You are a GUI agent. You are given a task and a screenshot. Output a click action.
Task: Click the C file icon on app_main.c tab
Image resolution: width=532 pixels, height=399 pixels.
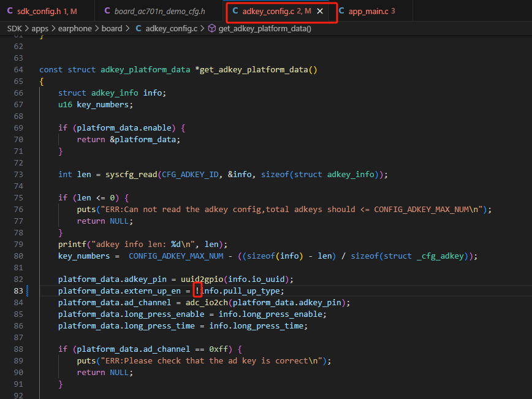click(341, 11)
